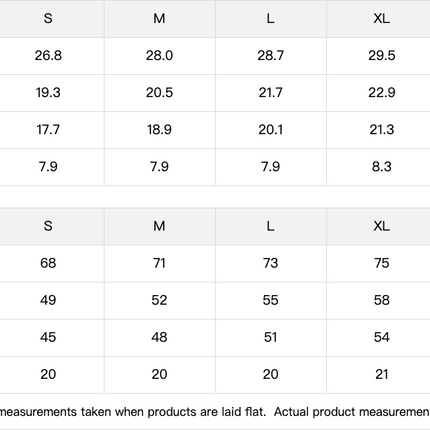Select the XL header in top table
This screenshot has width=430, height=430.
coord(381,18)
